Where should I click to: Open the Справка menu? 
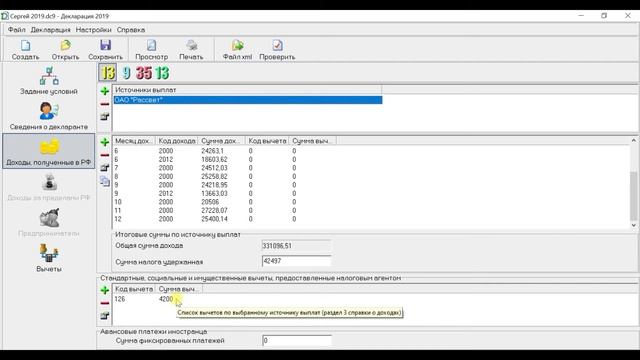tap(131, 30)
